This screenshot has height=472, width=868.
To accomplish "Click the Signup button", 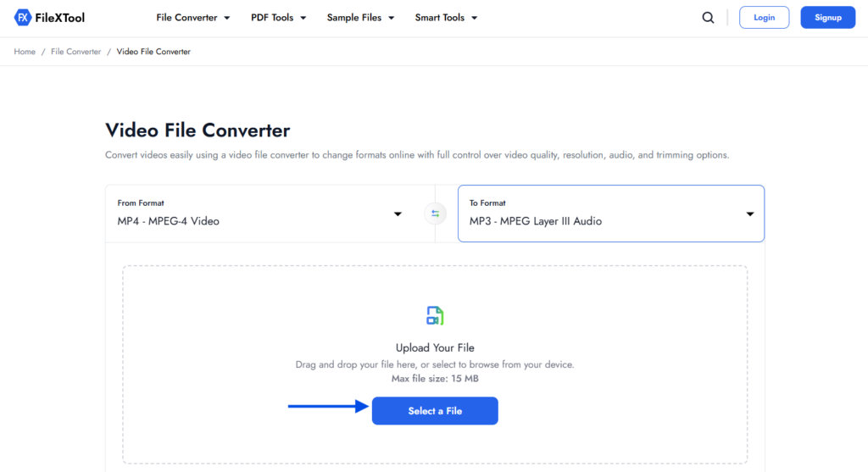I will [x=827, y=18].
